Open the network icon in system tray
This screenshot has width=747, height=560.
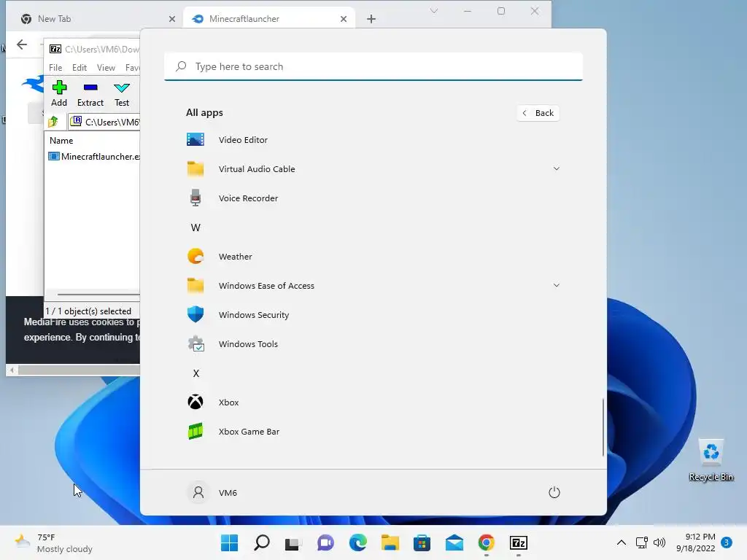[x=642, y=542]
